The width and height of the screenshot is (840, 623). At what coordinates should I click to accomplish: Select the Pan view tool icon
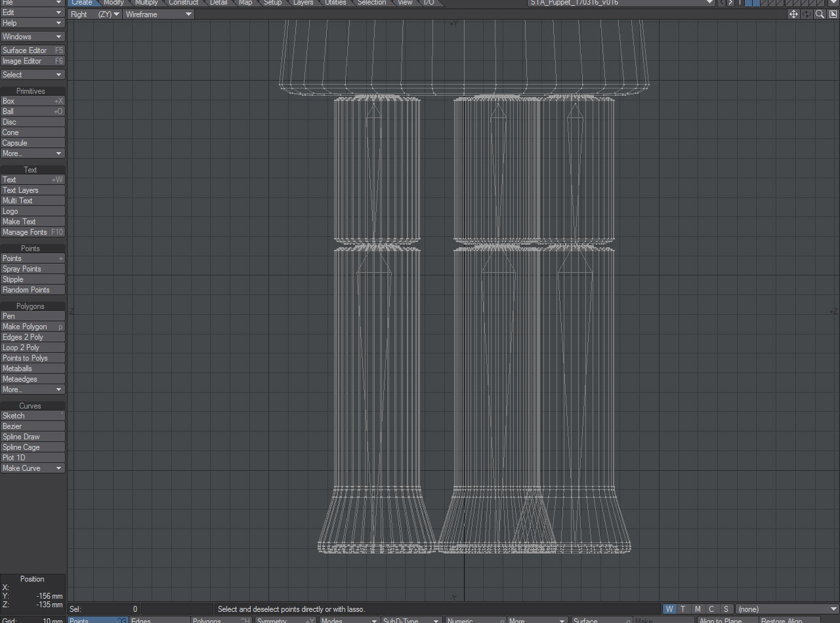[793, 13]
